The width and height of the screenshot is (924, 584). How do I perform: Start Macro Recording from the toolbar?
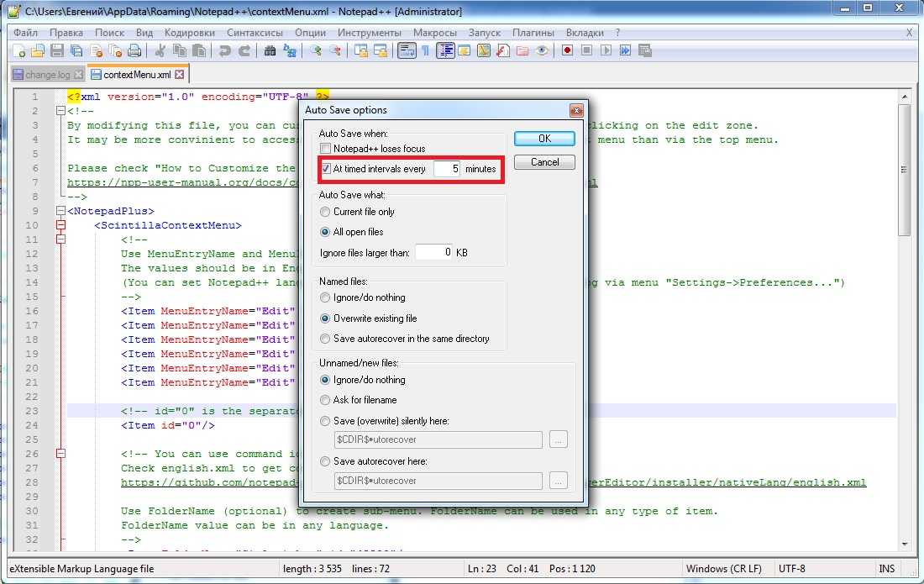coord(567,50)
